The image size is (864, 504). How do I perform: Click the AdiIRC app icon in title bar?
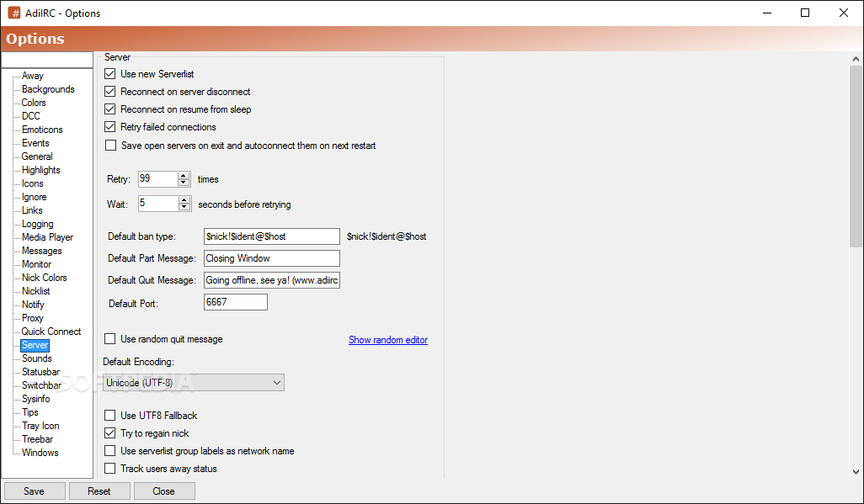(x=13, y=13)
